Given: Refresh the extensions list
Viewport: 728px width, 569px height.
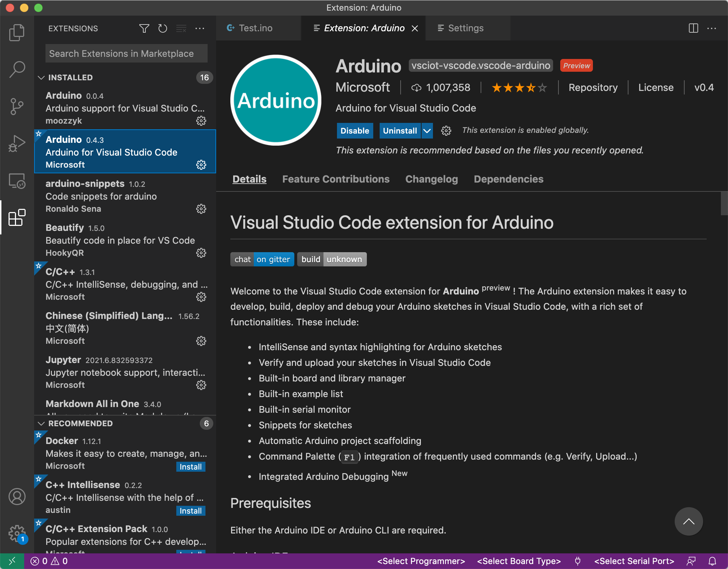Looking at the screenshot, I should click(162, 28).
